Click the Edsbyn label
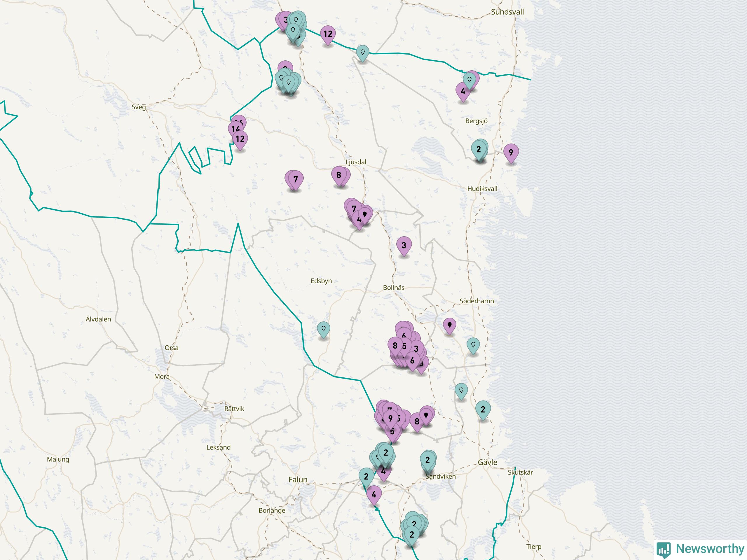The height and width of the screenshot is (560, 747). (321, 281)
